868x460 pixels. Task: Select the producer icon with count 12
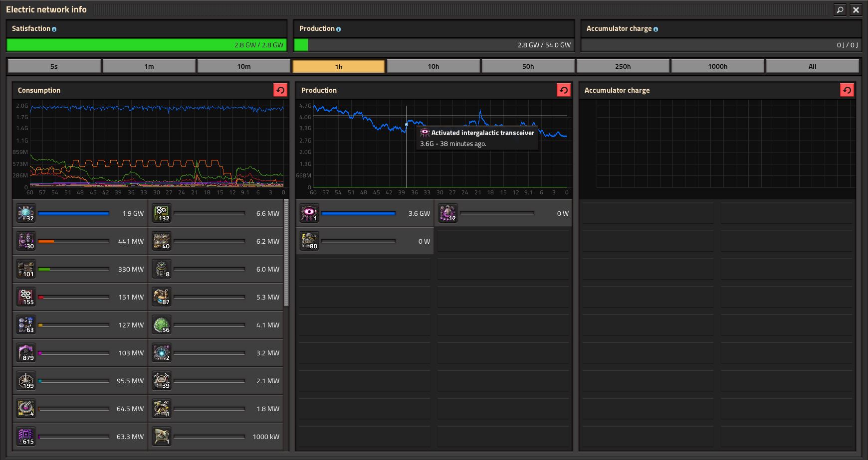click(447, 213)
